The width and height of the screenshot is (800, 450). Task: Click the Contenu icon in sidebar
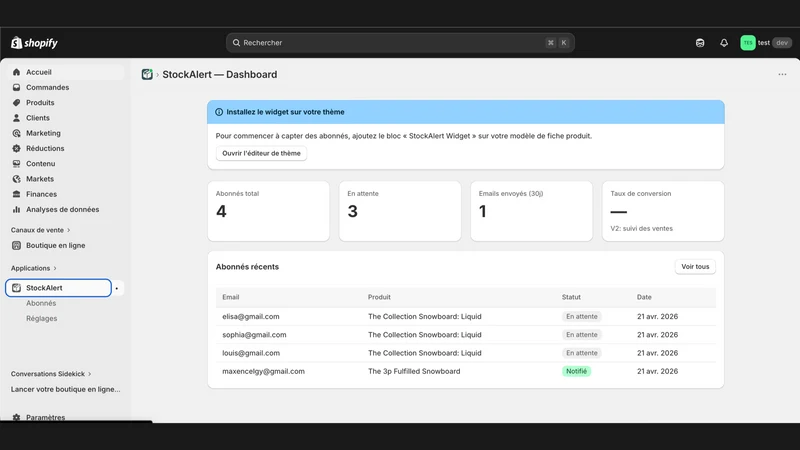pos(16,164)
